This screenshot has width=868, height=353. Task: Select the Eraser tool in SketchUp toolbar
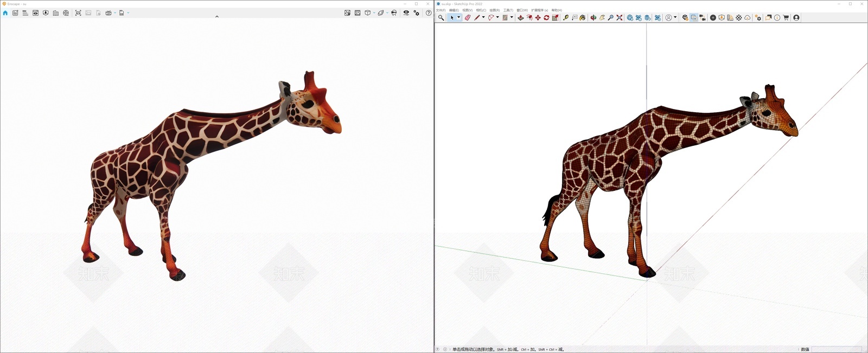coord(468,17)
